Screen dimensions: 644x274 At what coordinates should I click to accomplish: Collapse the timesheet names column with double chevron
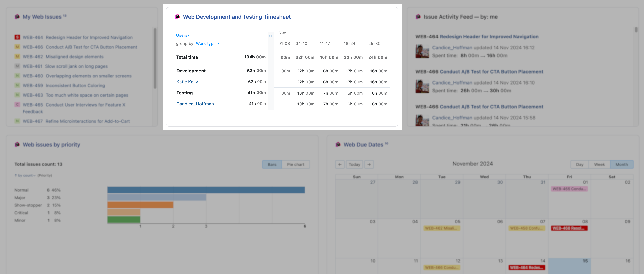pyautogui.click(x=270, y=36)
